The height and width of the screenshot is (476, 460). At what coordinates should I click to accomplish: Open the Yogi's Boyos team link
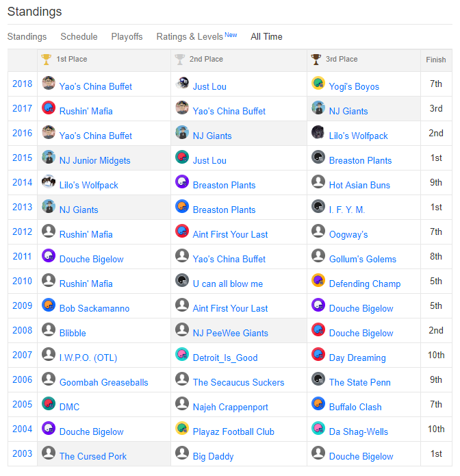pyautogui.click(x=354, y=86)
